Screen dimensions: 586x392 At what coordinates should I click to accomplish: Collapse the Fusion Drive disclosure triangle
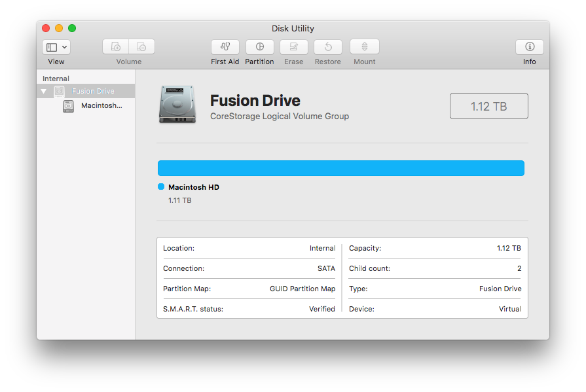coord(44,92)
